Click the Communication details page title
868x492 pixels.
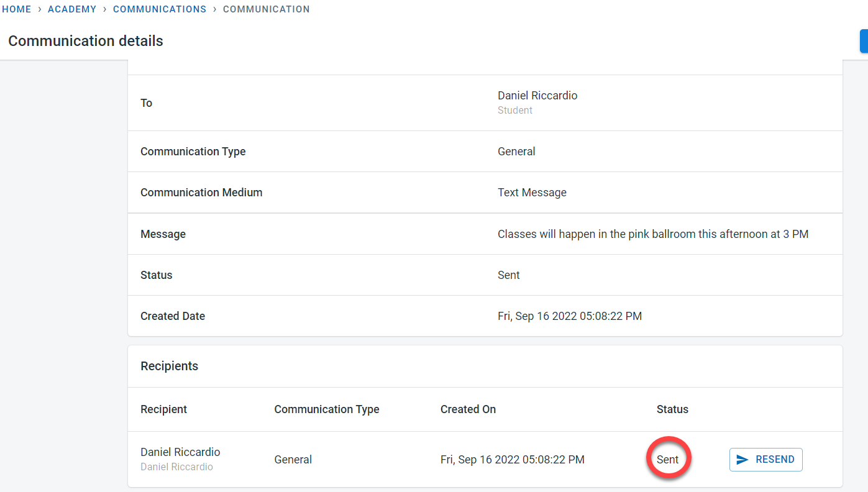click(x=86, y=41)
